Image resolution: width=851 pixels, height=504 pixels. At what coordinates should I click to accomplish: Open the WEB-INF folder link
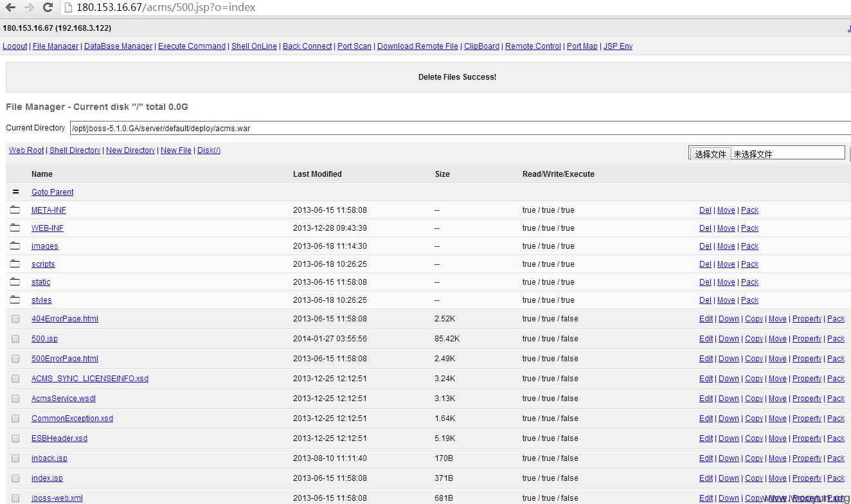48,228
